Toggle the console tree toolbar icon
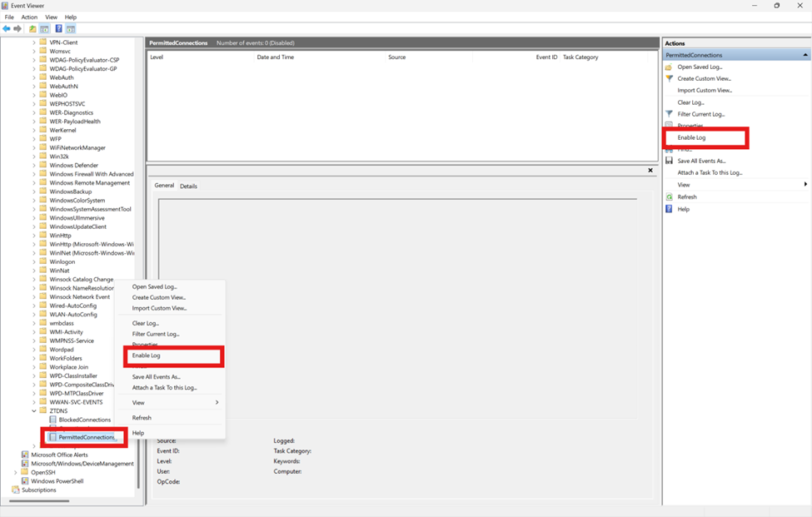The width and height of the screenshot is (812, 517). coord(44,27)
